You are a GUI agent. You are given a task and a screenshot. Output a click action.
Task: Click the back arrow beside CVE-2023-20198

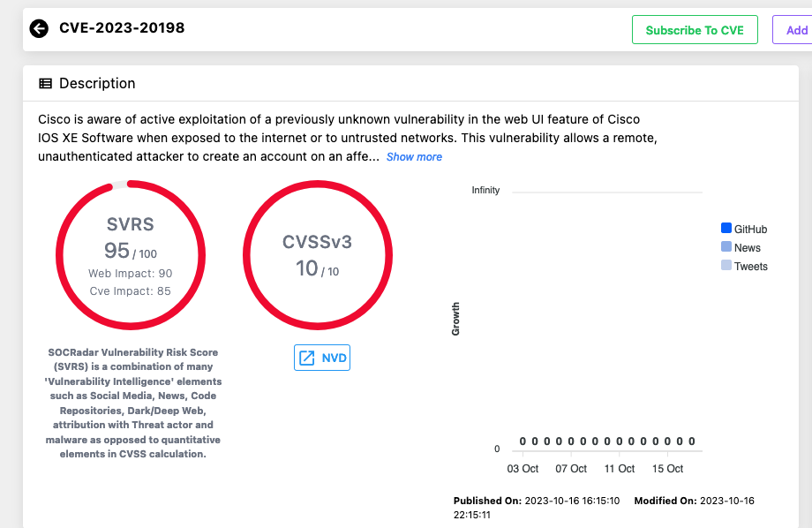(39, 27)
